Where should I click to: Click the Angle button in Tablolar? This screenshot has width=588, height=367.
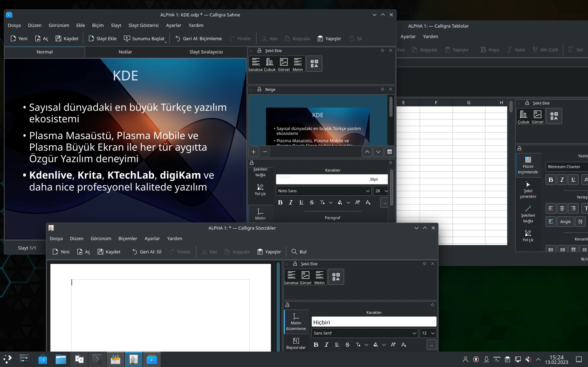pos(565,222)
